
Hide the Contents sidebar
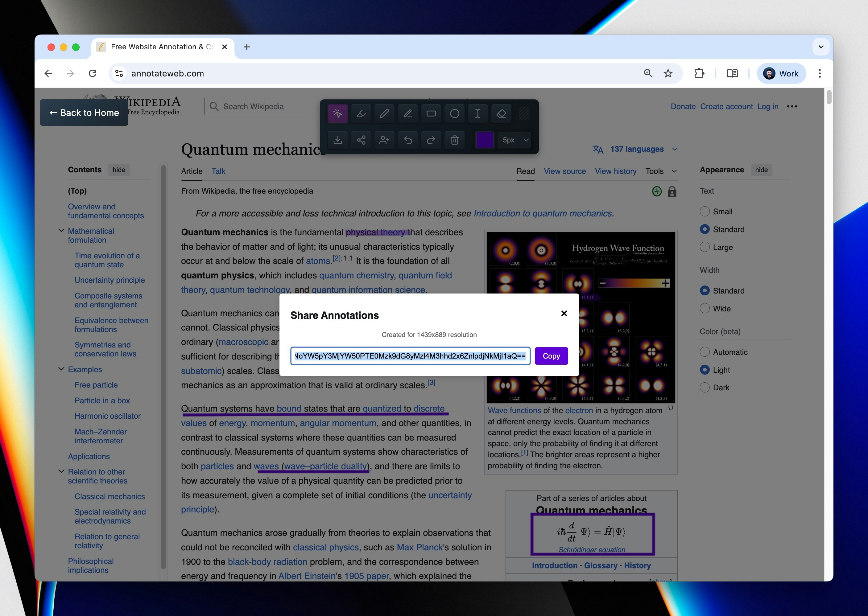(119, 170)
